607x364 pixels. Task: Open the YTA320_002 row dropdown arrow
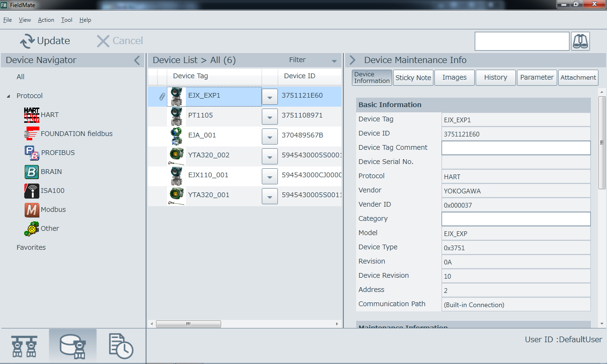pos(270,156)
